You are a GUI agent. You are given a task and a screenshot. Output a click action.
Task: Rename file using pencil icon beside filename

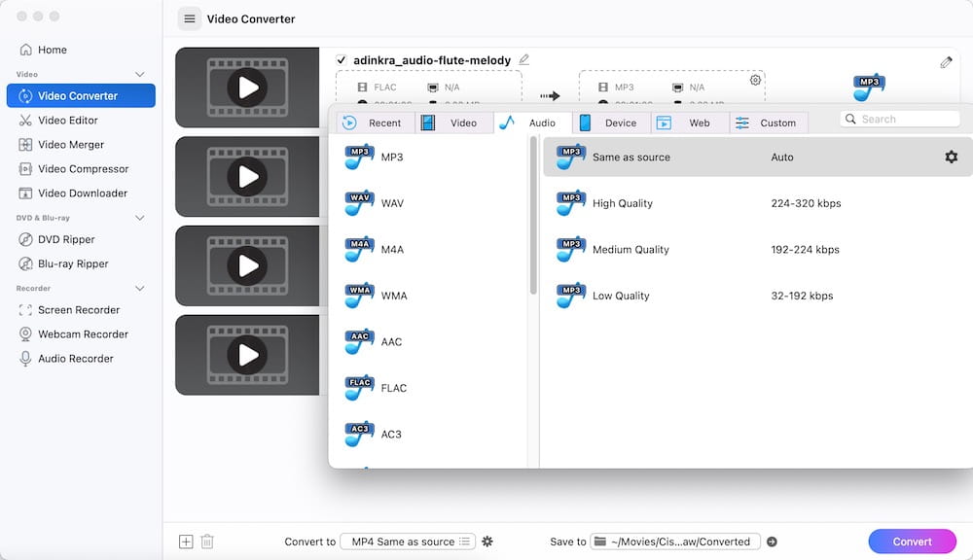[x=523, y=59]
